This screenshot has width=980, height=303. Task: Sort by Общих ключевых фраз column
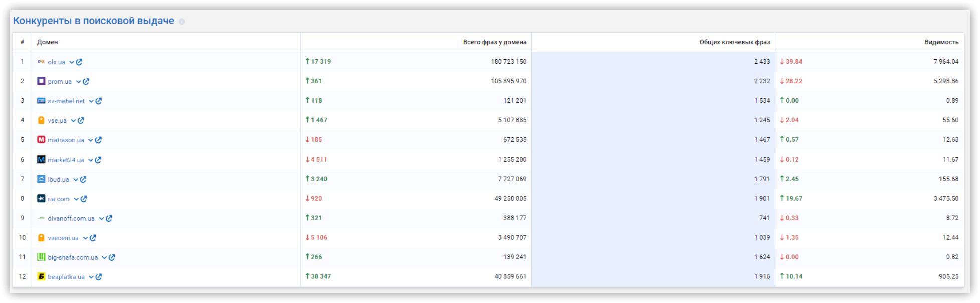pos(735,42)
